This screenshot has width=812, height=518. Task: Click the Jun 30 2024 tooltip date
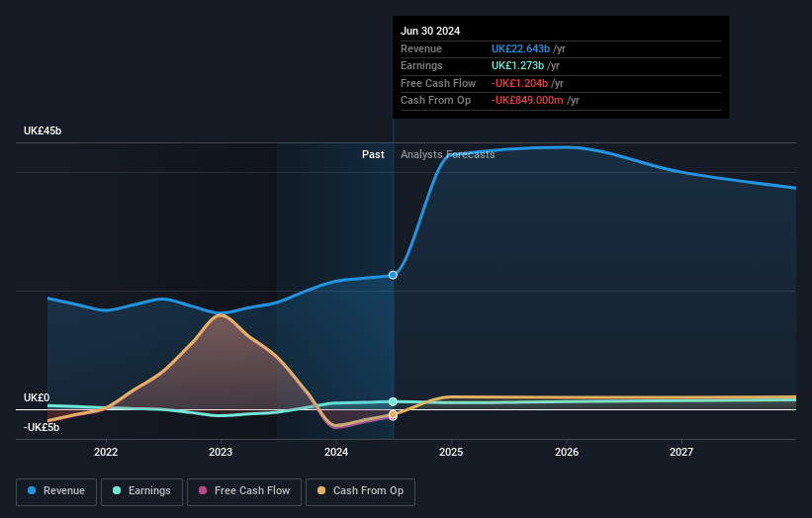point(430,31)
